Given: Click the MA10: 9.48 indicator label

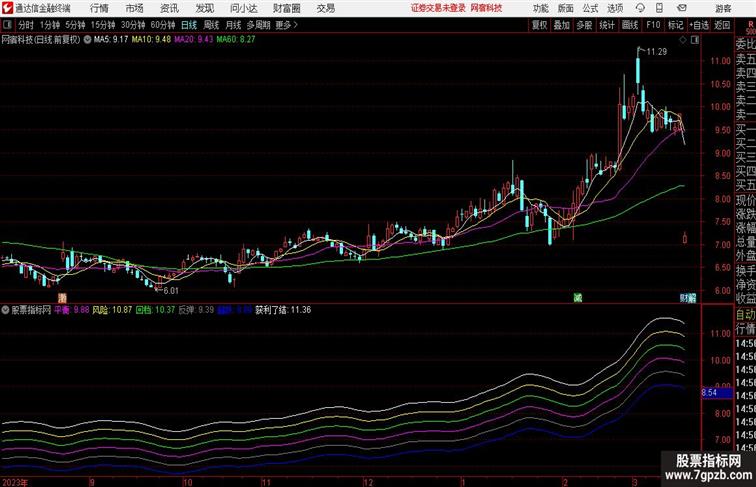Looking at the screenshot, I should [151, 40].
